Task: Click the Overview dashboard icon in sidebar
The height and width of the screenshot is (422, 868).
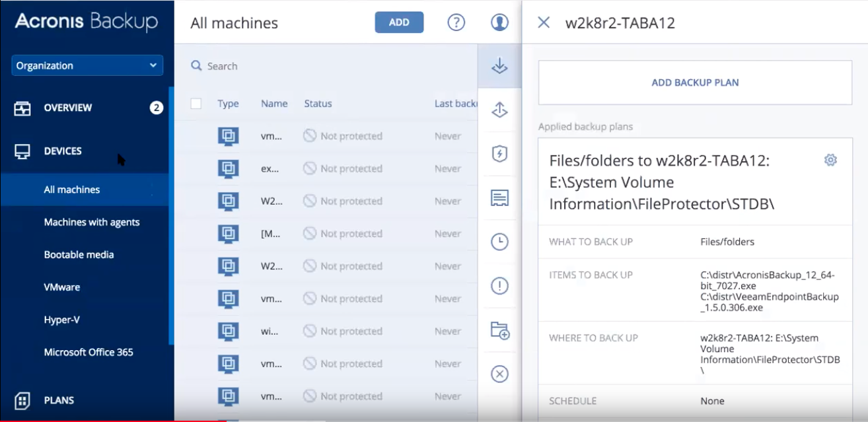Action: (22, 108)
